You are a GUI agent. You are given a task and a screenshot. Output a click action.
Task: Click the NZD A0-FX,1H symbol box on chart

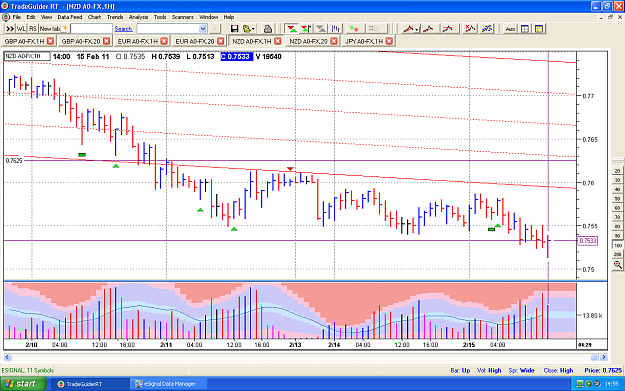point(27,56)
